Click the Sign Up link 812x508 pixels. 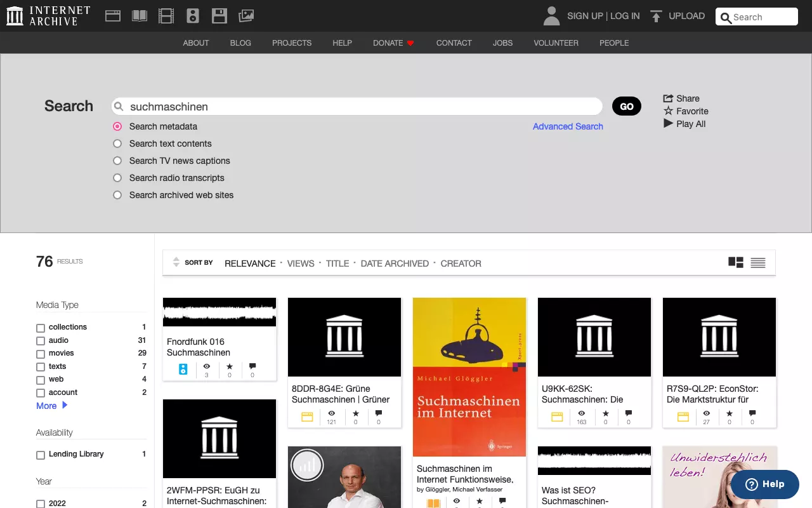[585, 16]
